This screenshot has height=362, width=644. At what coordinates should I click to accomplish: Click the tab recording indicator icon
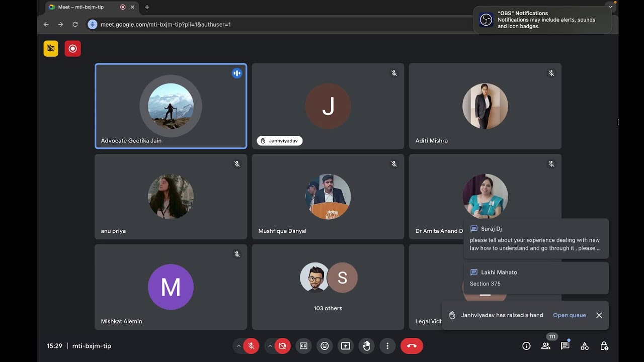(x=123, y=7)
